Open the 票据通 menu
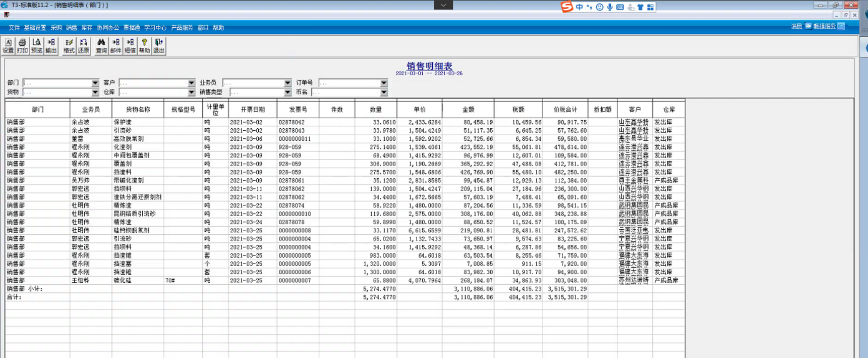The width and height of the screenshot is (868, 358). [x=132, y=28]
